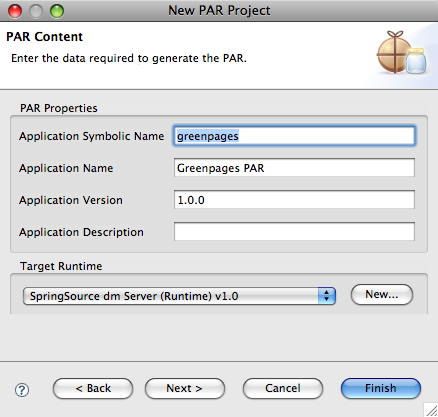438x417 pixels.
Task: Close the dialog with the red button
Action: 15,11
